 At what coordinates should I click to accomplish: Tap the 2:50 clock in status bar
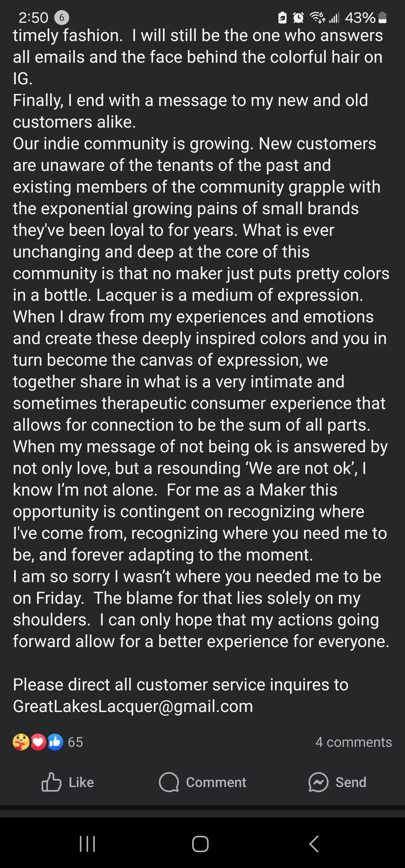(x=33, y=17)
